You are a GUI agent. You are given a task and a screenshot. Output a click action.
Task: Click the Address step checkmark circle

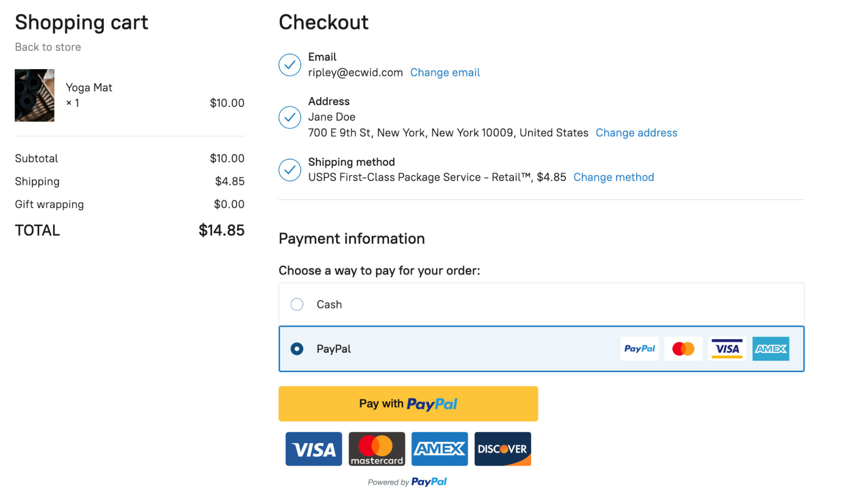290,117
